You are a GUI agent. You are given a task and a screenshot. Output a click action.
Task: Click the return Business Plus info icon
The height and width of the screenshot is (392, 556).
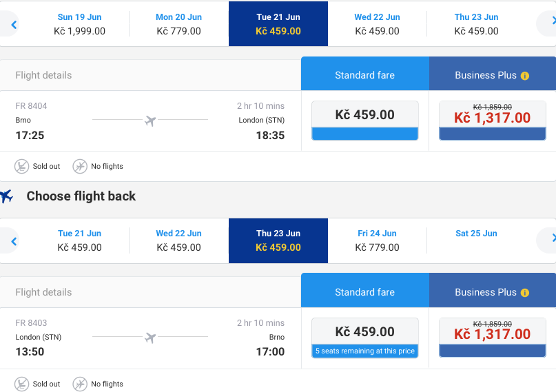tap(525, 293)
